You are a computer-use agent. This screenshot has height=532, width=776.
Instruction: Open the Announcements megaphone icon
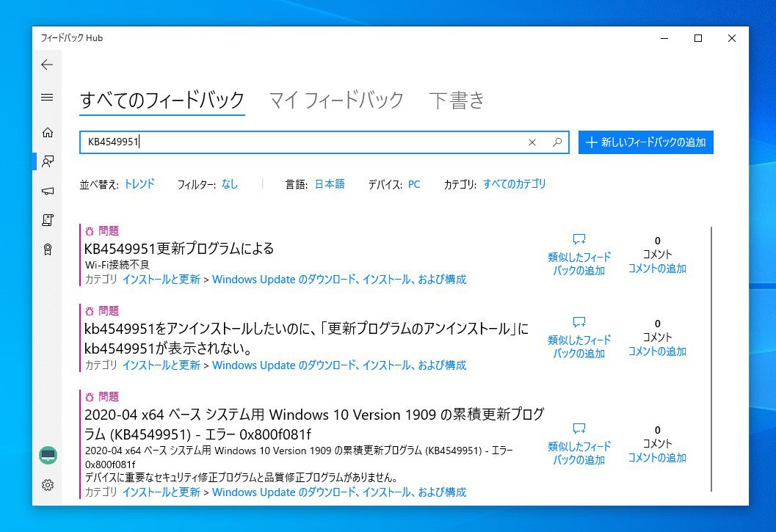tap(48, 191)
